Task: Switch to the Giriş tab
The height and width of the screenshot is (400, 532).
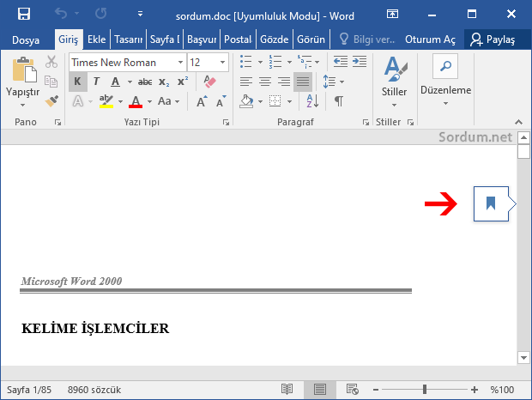Action: click(68, 39)
